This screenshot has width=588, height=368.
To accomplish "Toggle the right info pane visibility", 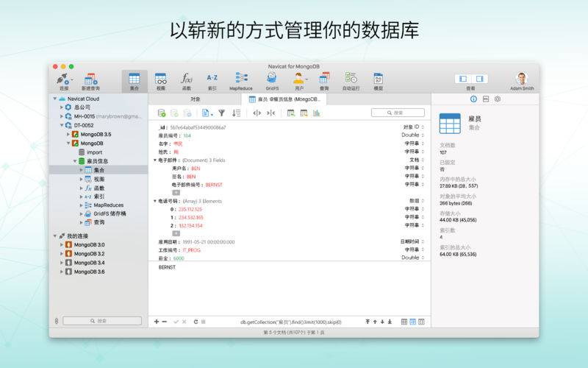I will [x=480, y=79].
